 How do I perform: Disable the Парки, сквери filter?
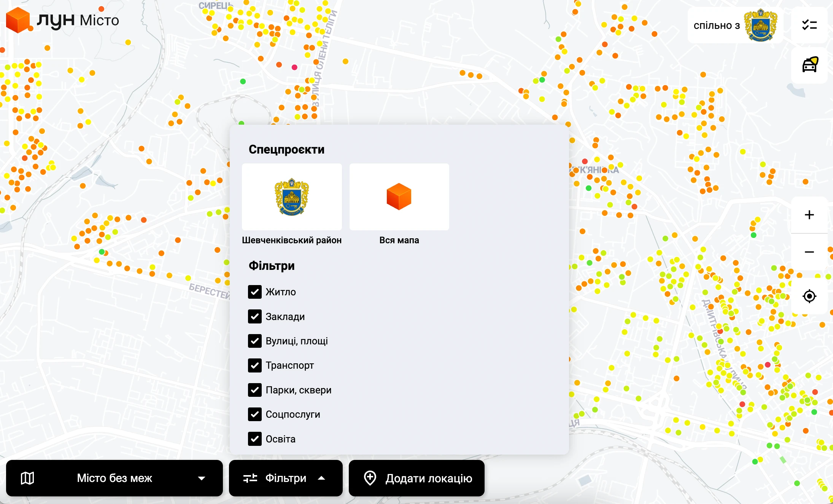(x=255, y=390)
